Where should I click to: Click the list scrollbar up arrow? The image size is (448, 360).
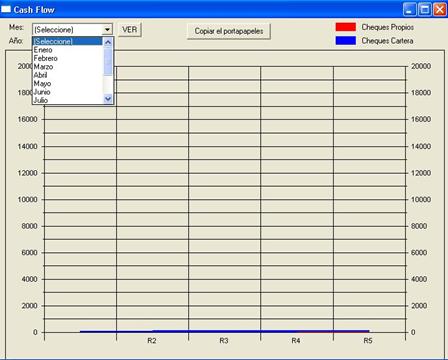(108, 42)
